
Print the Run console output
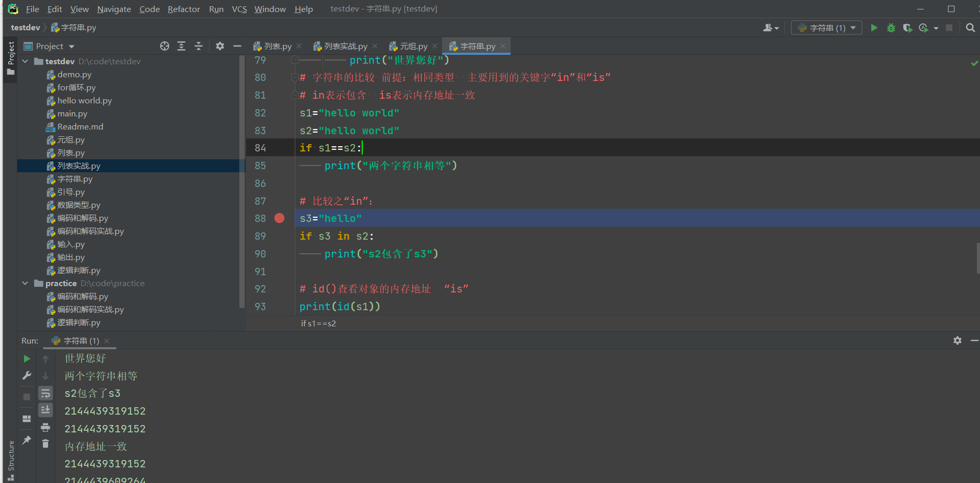(x=45, y=428)
